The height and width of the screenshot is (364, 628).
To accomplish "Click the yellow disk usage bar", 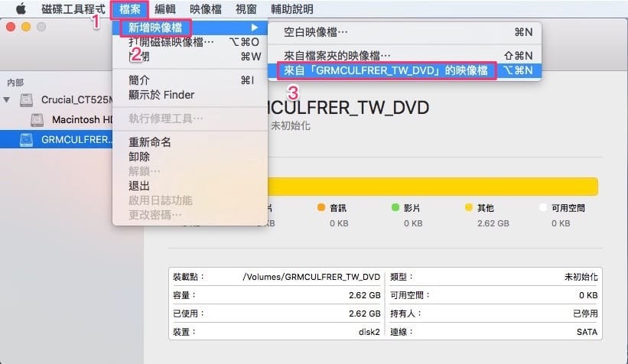I will [x=432, y=187].
